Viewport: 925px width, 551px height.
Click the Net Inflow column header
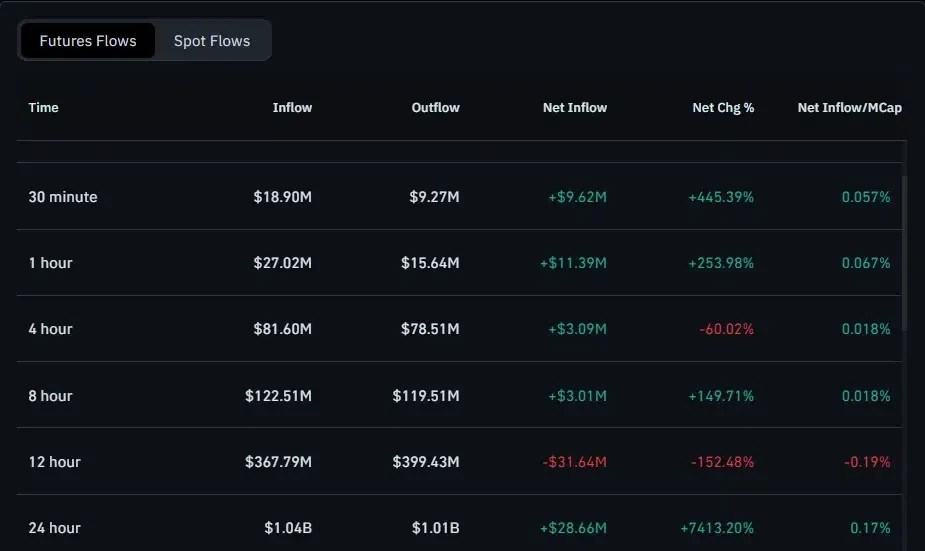tap(575, 107)
